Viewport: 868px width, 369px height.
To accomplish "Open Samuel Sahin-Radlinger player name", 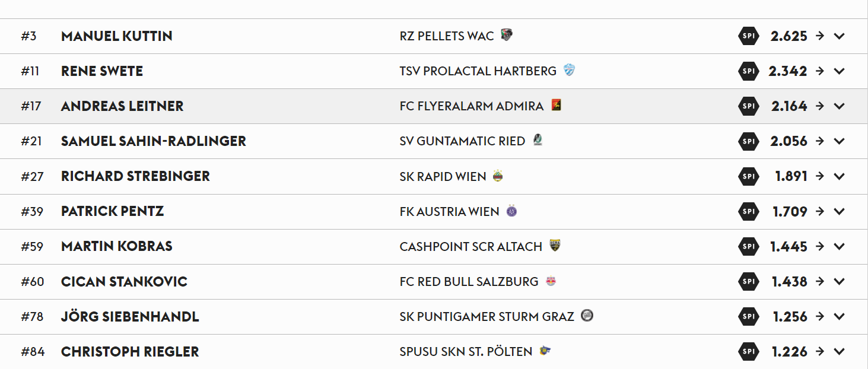I will click(154, 141).
